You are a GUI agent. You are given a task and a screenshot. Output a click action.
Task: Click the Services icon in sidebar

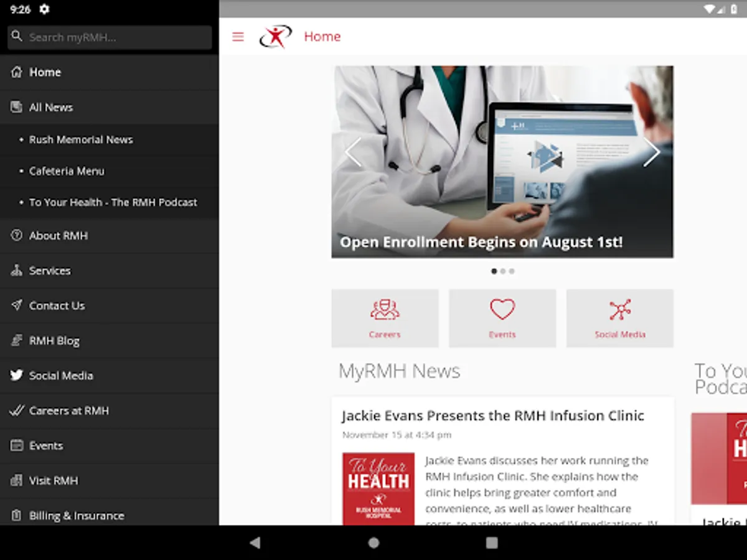17,271
